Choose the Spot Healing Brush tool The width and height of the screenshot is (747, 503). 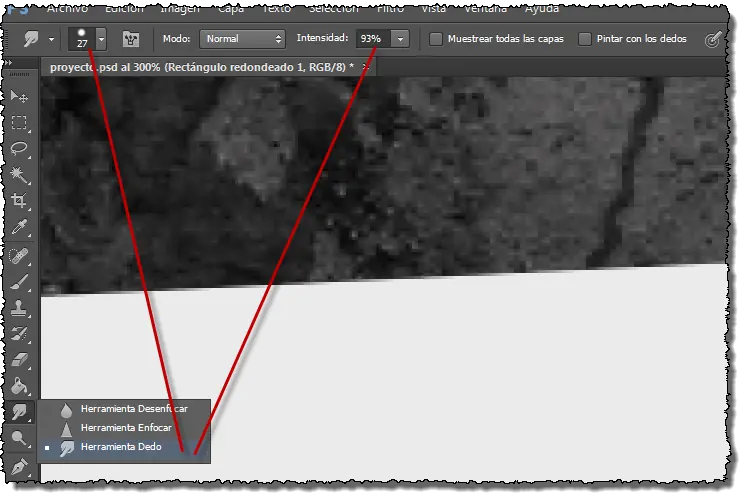(19, 256)
